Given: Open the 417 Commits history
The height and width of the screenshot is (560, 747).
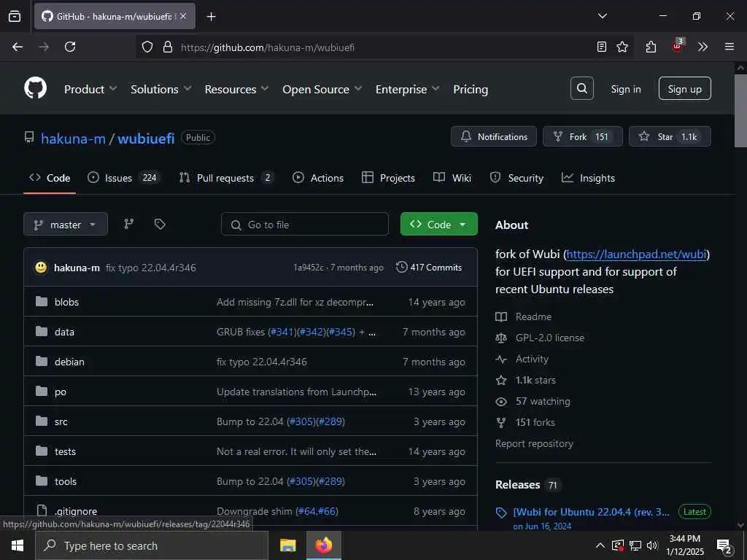Looking at the screenshot, I should [x=429, y=267].
